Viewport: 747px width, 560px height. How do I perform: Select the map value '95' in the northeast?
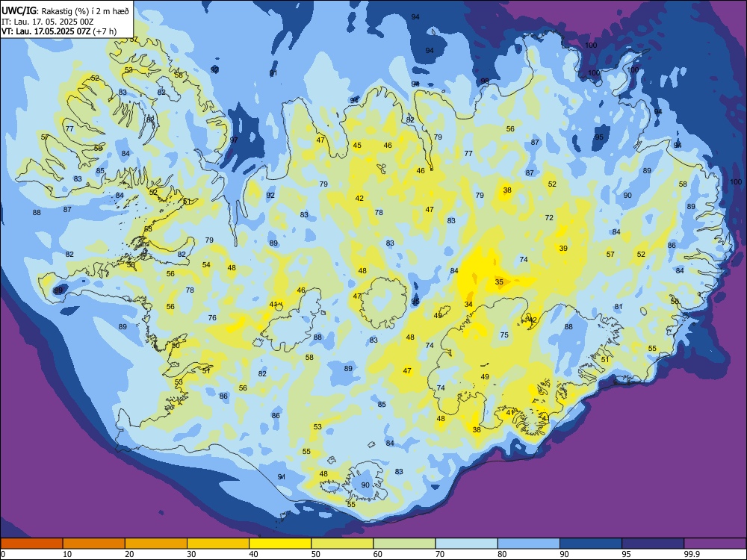coord(599,137)
